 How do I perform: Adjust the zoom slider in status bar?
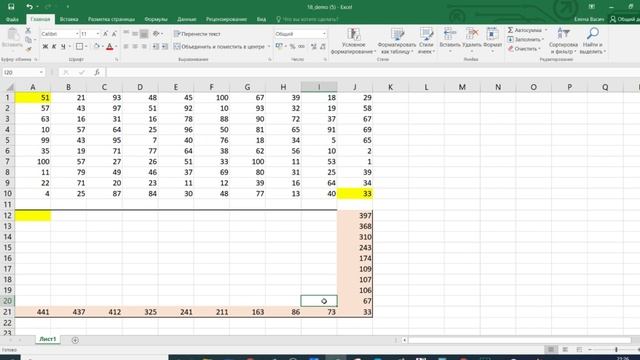pos(616,350)
